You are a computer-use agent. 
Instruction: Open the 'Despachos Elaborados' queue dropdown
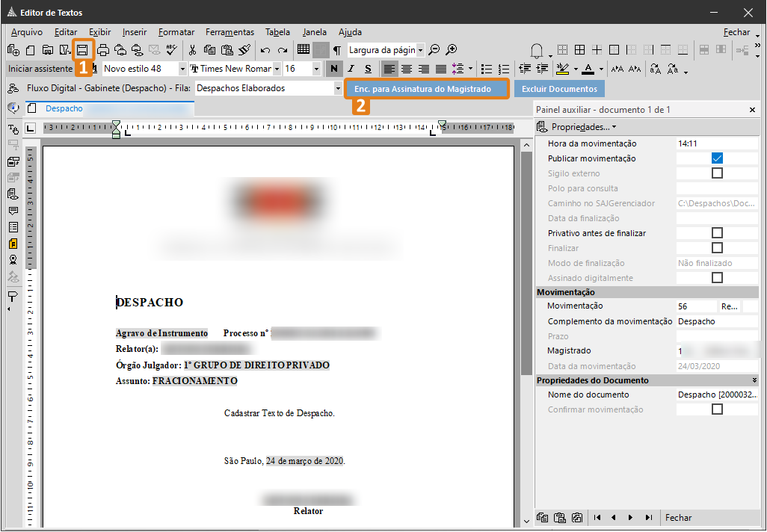tap(338, 88)
